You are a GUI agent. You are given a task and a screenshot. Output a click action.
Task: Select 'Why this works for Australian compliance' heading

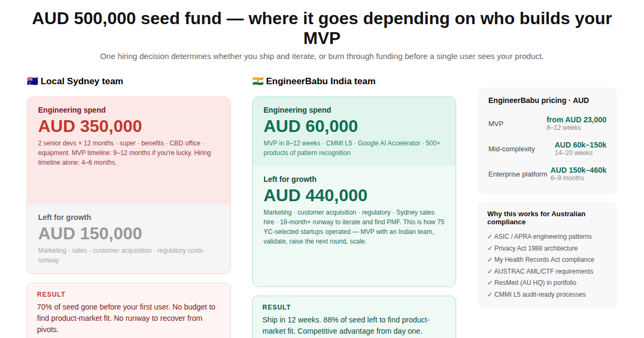coord(536,218)
